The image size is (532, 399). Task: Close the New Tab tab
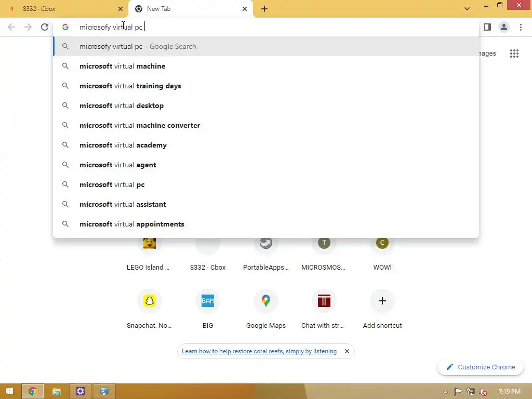coord(245,9)
